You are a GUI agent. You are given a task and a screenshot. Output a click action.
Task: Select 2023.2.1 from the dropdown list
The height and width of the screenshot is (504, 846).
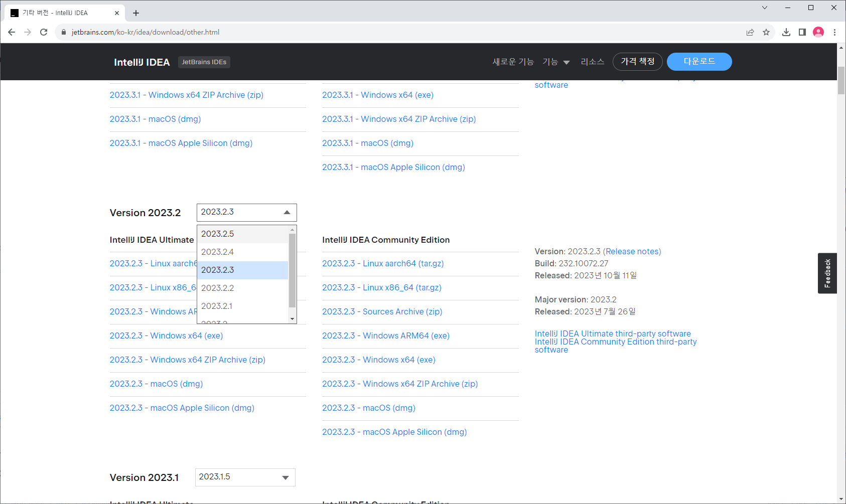(243, 306)
